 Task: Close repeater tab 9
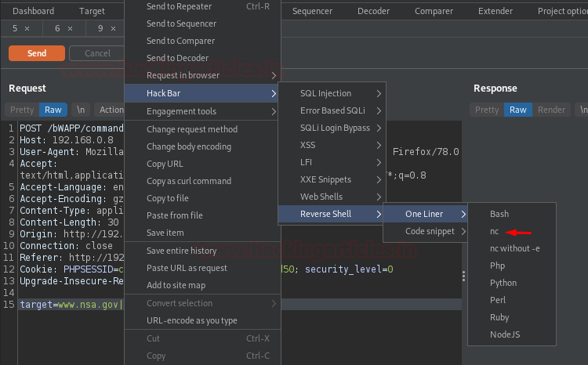pyautogui.click(x=113, y=28)
